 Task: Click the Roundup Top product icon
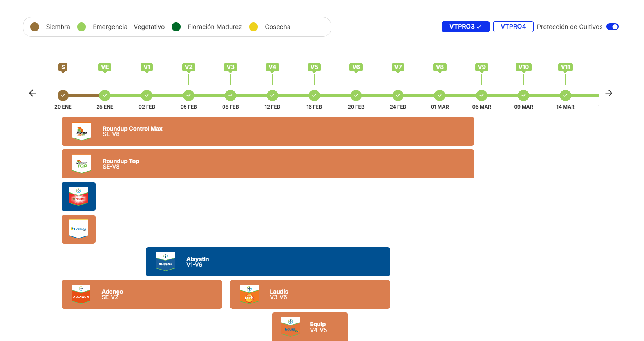pos(81,164)
